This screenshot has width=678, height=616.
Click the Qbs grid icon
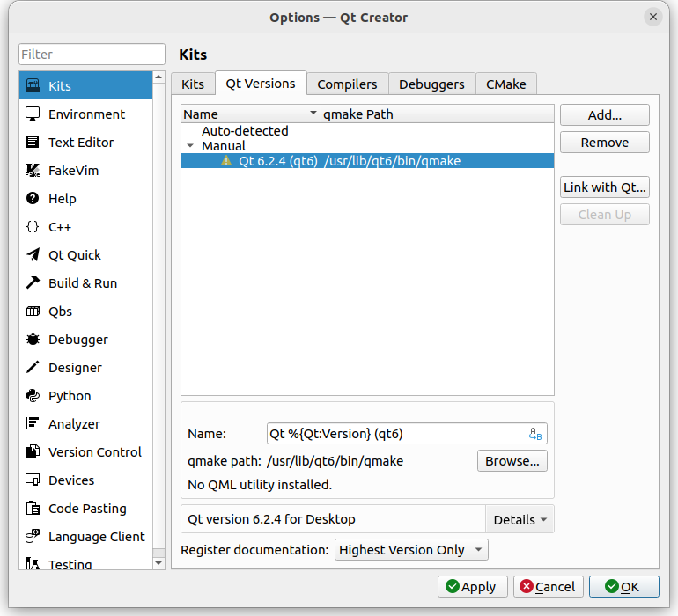tap(33, 311)
